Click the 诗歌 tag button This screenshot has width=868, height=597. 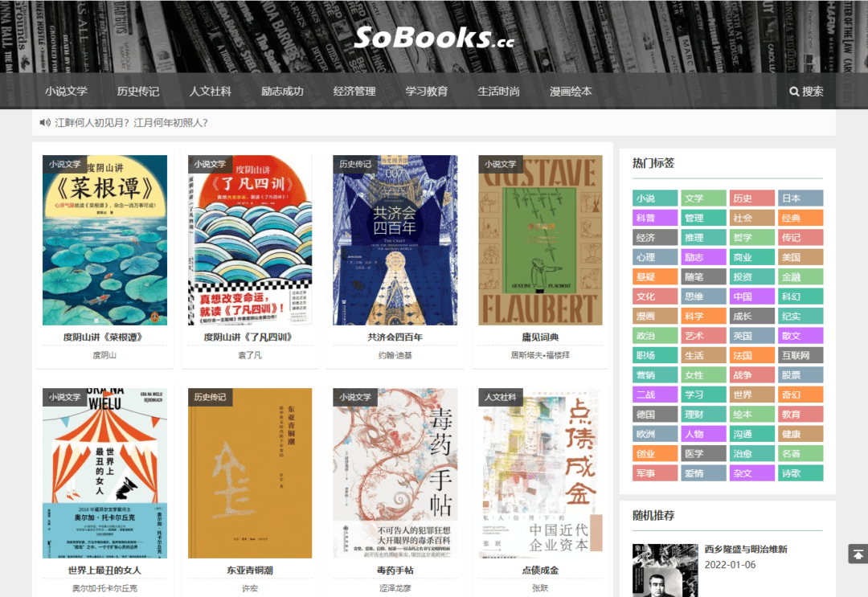[800, 473]
